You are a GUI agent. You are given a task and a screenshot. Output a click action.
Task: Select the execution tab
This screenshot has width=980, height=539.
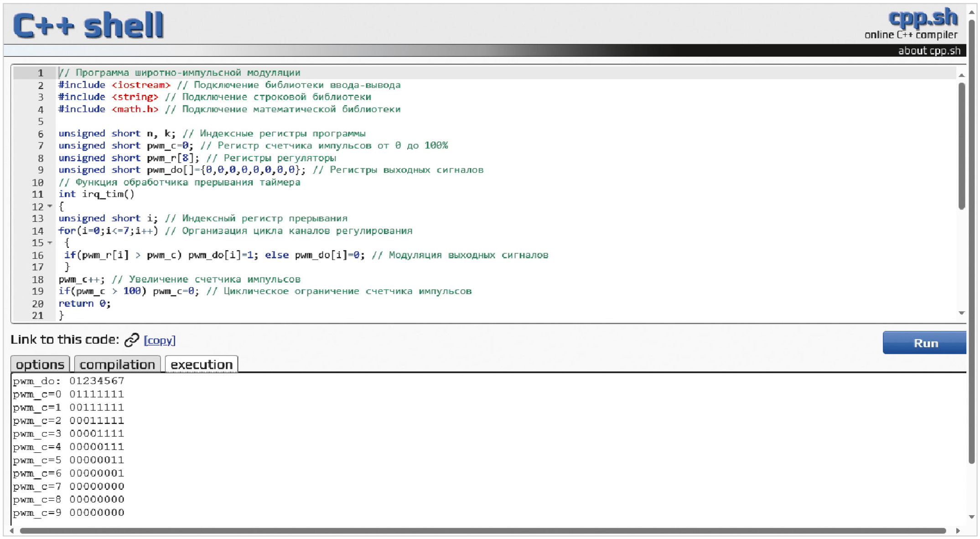(201, 365)
